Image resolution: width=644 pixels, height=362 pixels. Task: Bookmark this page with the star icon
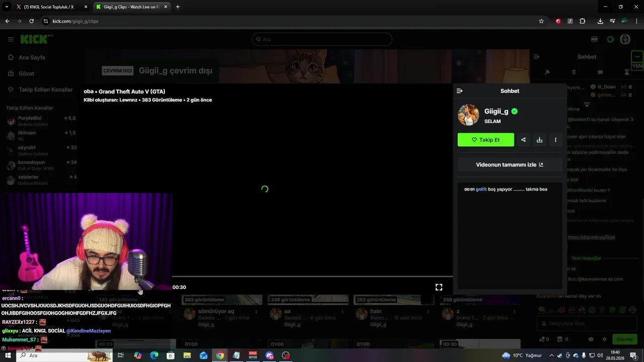click(541, 21)
